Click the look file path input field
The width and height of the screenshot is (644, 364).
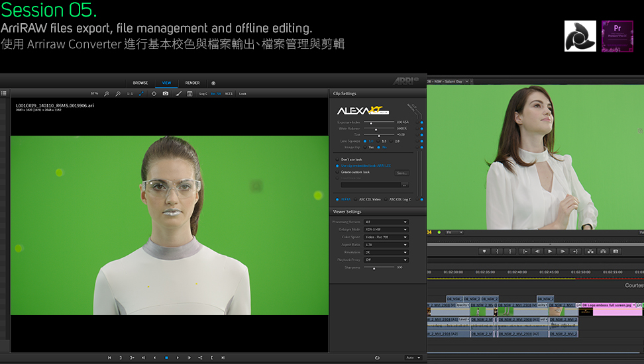click(370, 185)
